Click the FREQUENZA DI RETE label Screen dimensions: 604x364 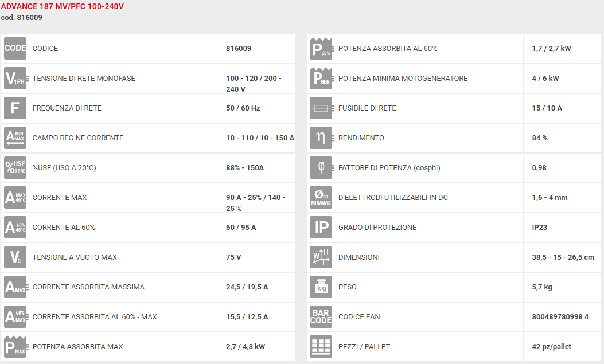pos(67,108)
